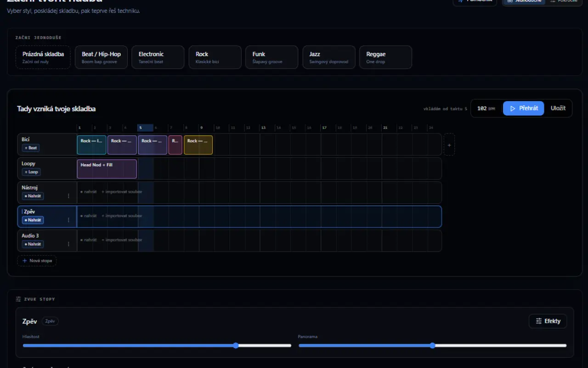Screen dimensions: 588x368
Task: Click the Zpěv badge in the ZVUK STOPY panel
Action: point(50,321)
